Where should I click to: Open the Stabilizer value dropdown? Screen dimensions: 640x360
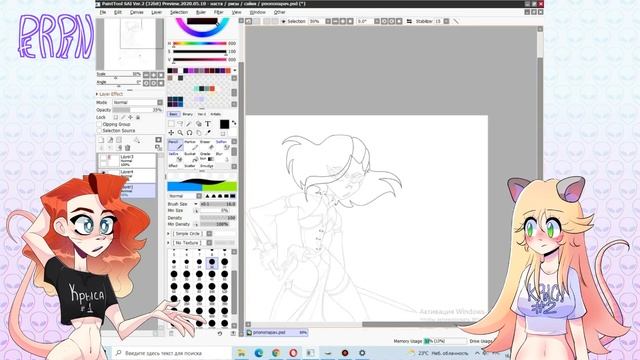447,21
